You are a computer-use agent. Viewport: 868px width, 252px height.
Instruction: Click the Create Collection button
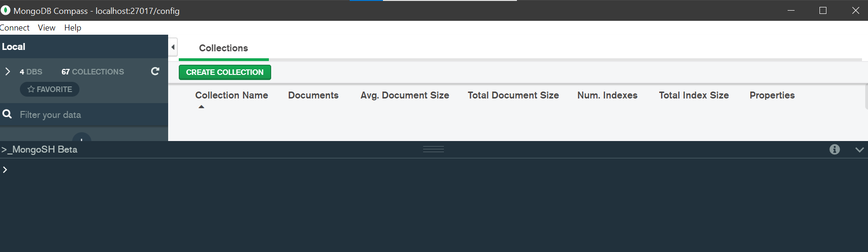point(225,72)
